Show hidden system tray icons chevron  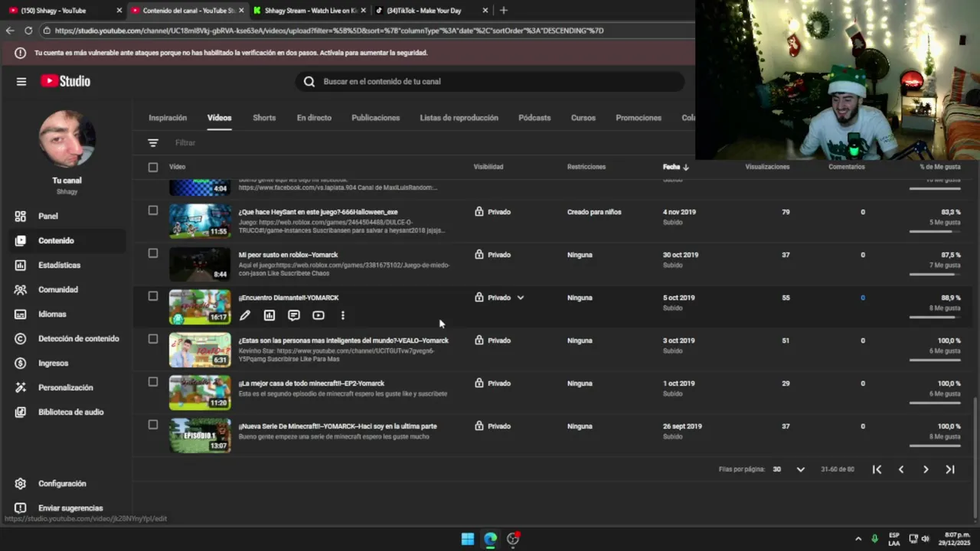[x=858, y=539]
